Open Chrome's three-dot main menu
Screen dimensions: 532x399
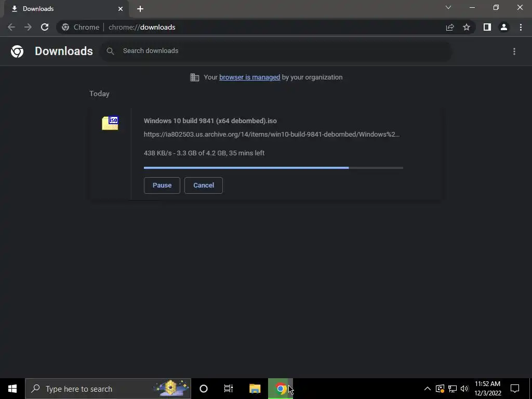tap(521, 27)
